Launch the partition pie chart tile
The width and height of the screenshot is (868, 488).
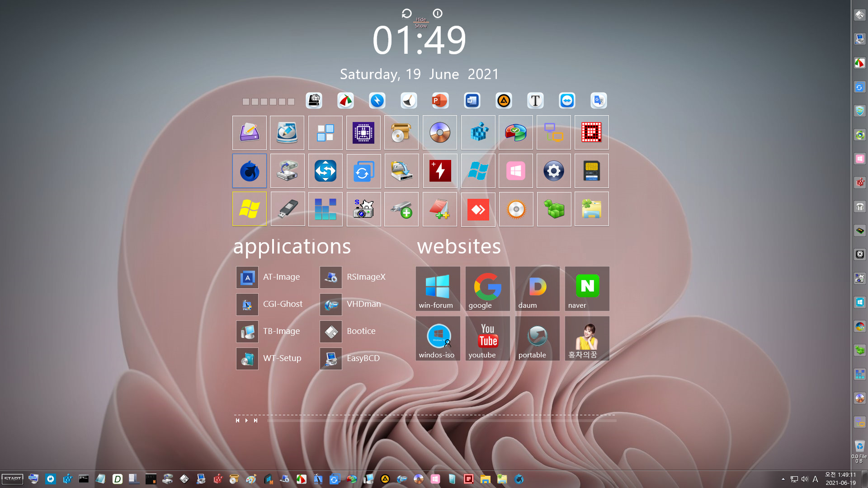[x=516, y=132]
